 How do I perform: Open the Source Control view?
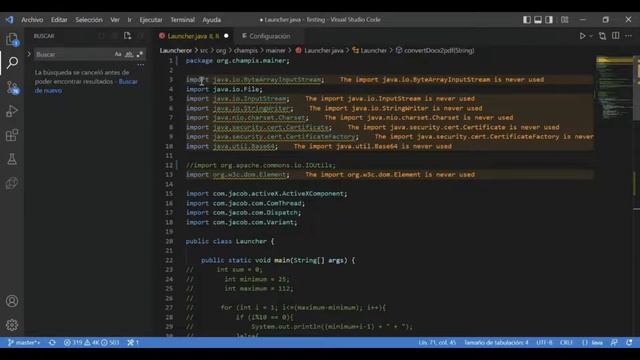point(12,87)
